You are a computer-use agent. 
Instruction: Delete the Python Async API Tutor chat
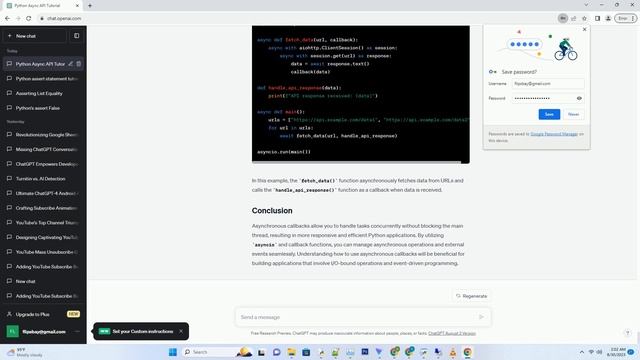tap(78, 64)
